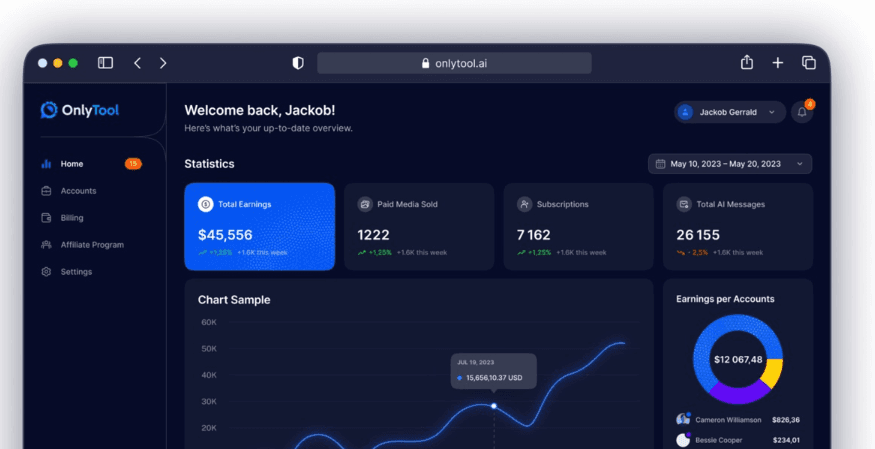
Task: Click the chart data point on Jul 19
Action: [x=493, y=406]
